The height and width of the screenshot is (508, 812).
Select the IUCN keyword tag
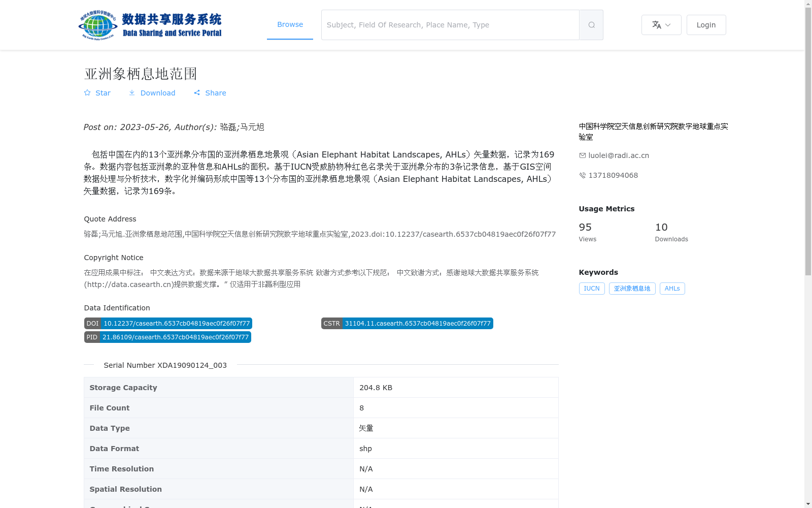[592, 289]
